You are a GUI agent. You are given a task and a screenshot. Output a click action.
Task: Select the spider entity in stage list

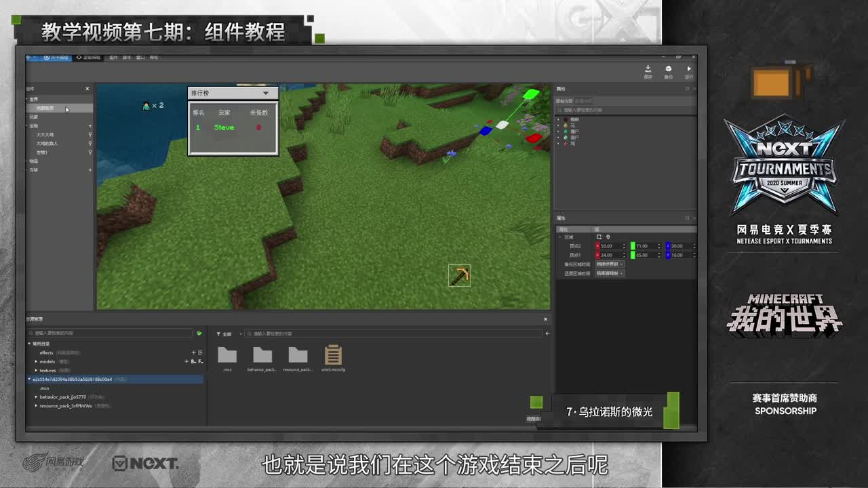(x=574, y=119)
